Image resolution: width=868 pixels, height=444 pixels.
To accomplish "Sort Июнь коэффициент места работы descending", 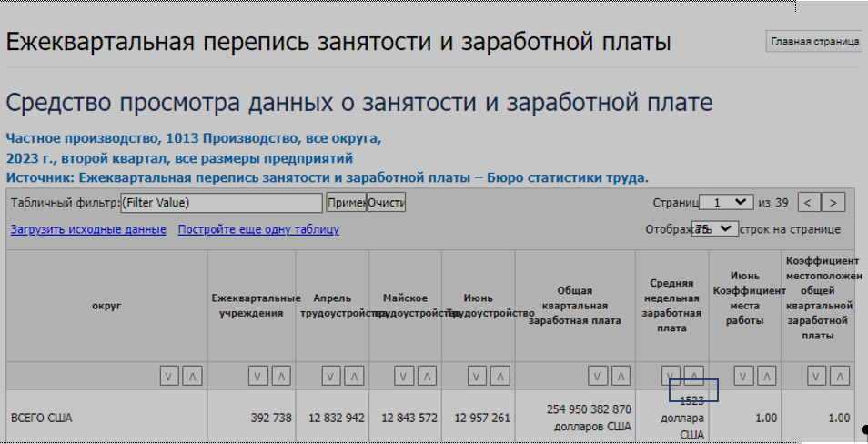I will [743, 375].
